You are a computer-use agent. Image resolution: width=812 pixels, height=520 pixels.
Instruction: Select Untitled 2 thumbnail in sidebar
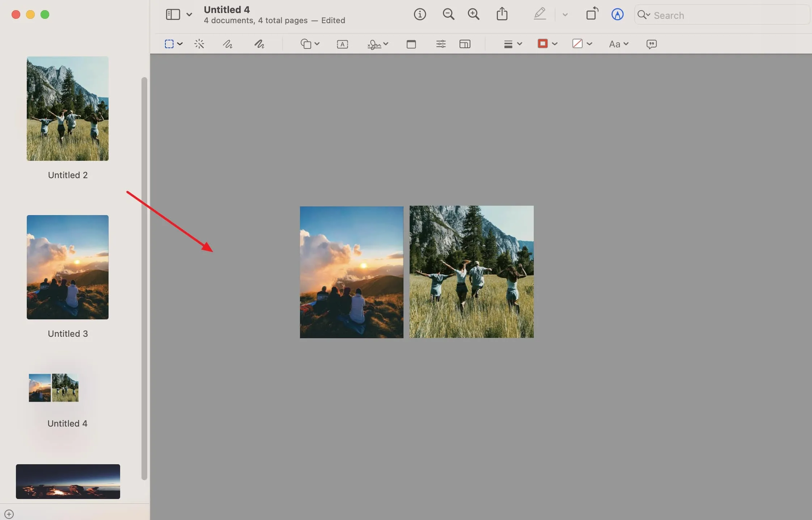pyautogui.click(x=68, y=109)
